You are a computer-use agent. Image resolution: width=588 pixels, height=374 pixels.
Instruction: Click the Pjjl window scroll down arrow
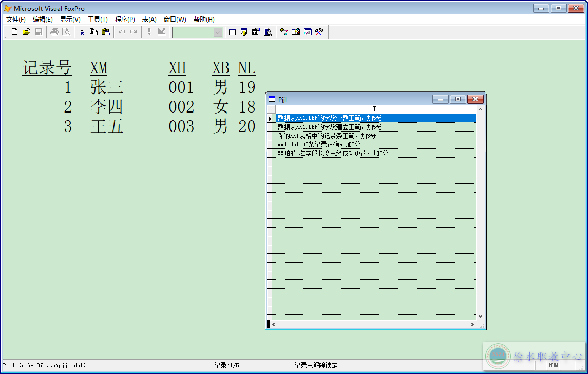[480, 316]
